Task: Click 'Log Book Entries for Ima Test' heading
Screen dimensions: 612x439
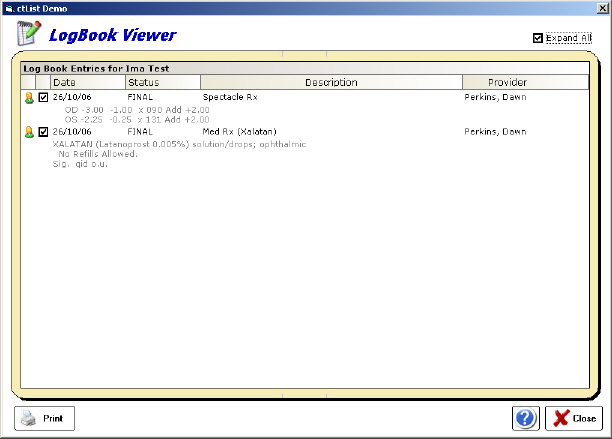Action: point(96,69)
